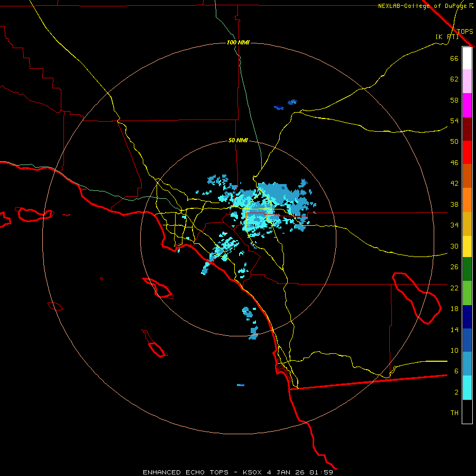Click the legend value '46'
The image size is (476, 476).
click(x=454, y=163)
